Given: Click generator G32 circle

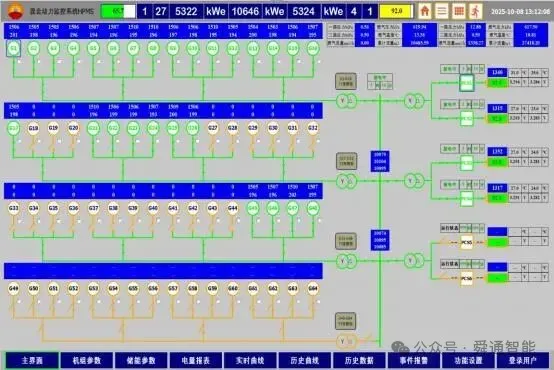Looking at the screenshot, I should (313, 128).
